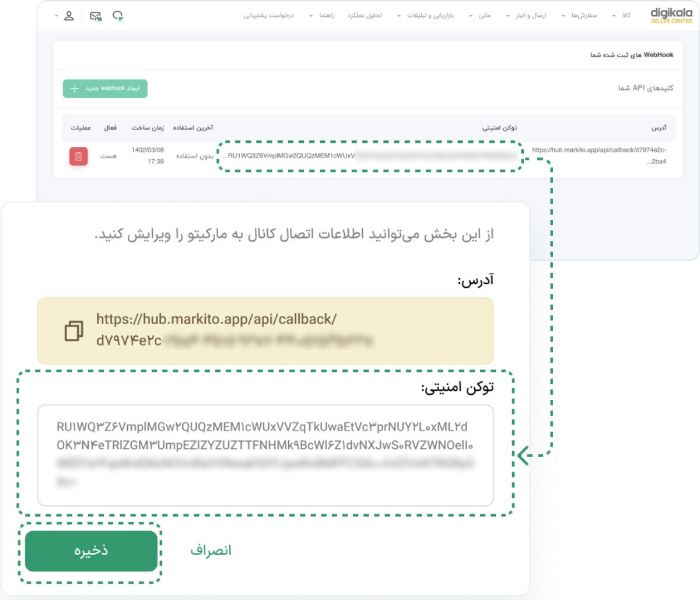Click the توکن امنیتی column header

tap(499, 128)
